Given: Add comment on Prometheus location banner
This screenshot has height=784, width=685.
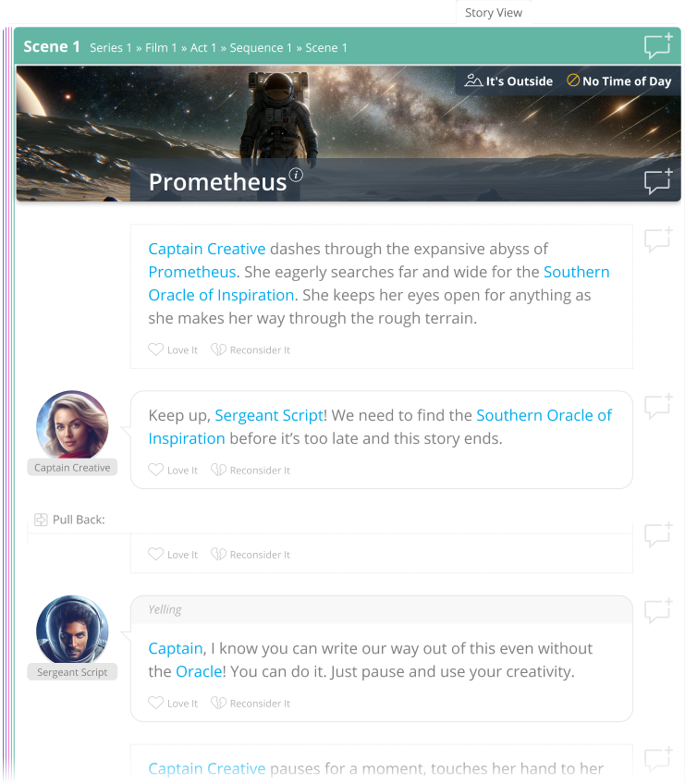Looking at the screenshot, I should pos(657,181).
